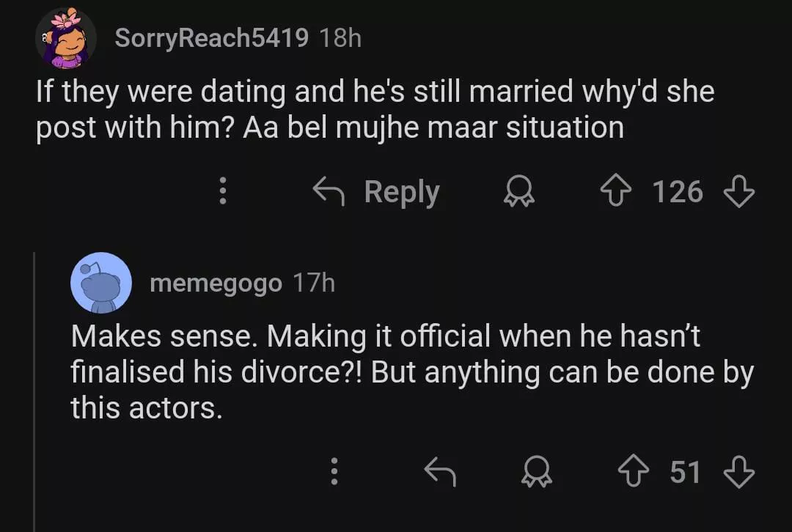
Task: Click the reply arrow on memegogo's comment
Action: pyautogui.click(x=441, y=472)
